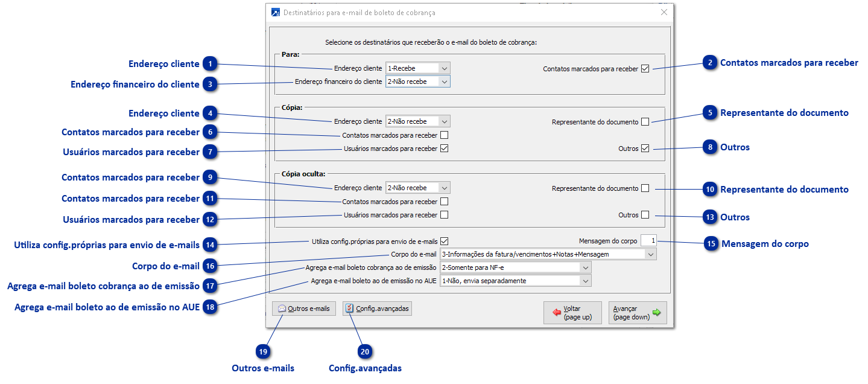868x384 pixels.
Task: Uncheck Contatos marcados para receber in Para section
Action: pyautogui.click(x=646, y=68)
